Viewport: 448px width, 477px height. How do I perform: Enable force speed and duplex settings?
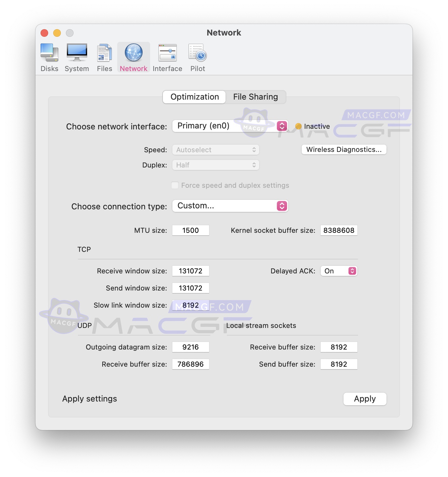click(x=175, y=185)
